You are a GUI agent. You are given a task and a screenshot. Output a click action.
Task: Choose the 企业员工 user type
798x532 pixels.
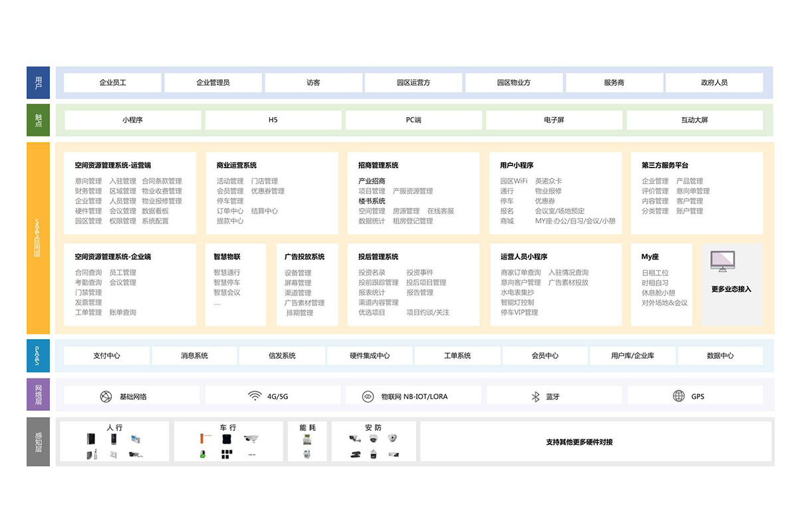[112, 83]
